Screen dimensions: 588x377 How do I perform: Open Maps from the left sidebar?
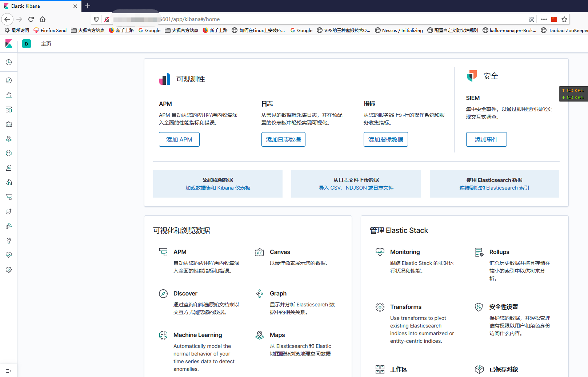[9, 139]
